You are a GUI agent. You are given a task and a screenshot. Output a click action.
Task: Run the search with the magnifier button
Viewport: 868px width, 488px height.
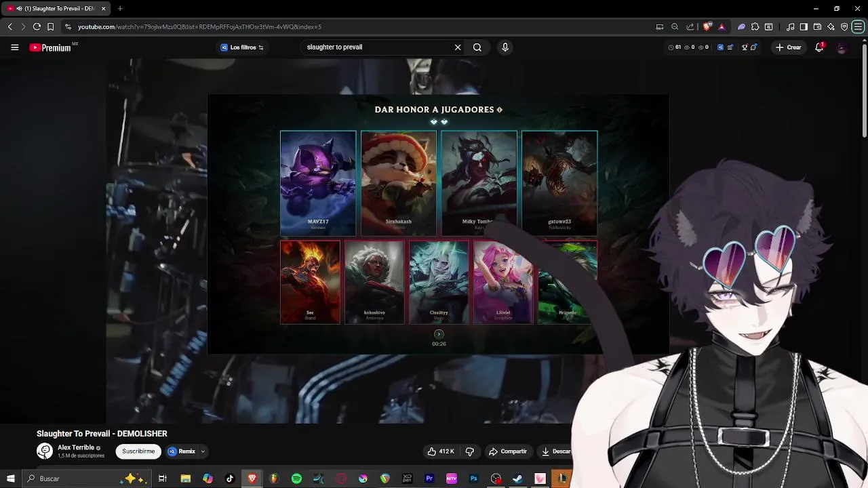tap(477, 47)
